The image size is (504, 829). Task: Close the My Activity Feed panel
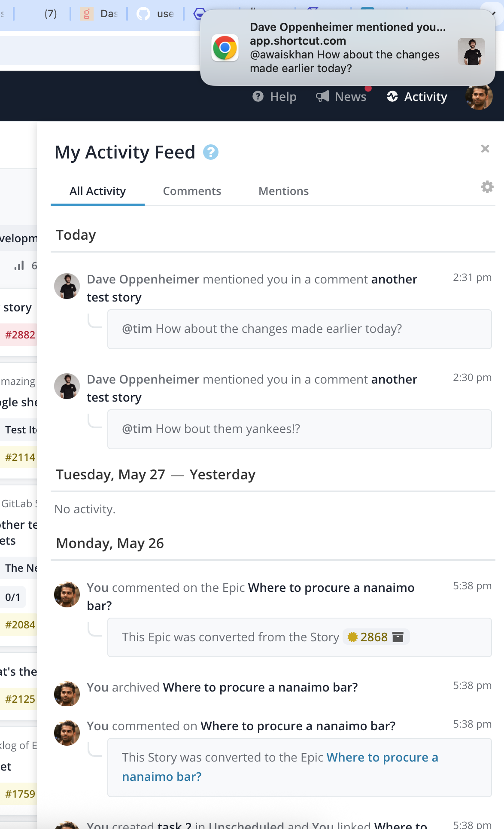[485, 149]
